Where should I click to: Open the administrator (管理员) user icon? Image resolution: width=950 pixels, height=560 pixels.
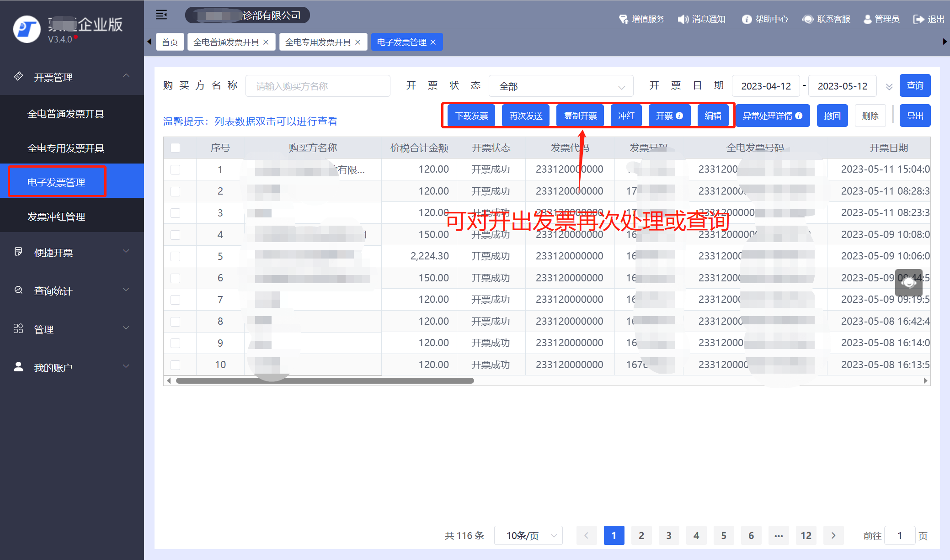click(x=867, y=19)
